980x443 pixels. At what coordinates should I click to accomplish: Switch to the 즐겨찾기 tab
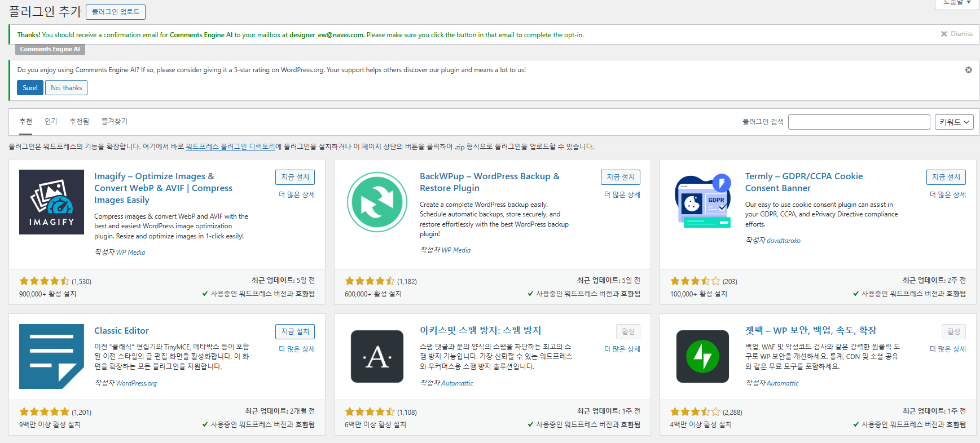pyautogui.click(x=115, y=122)
